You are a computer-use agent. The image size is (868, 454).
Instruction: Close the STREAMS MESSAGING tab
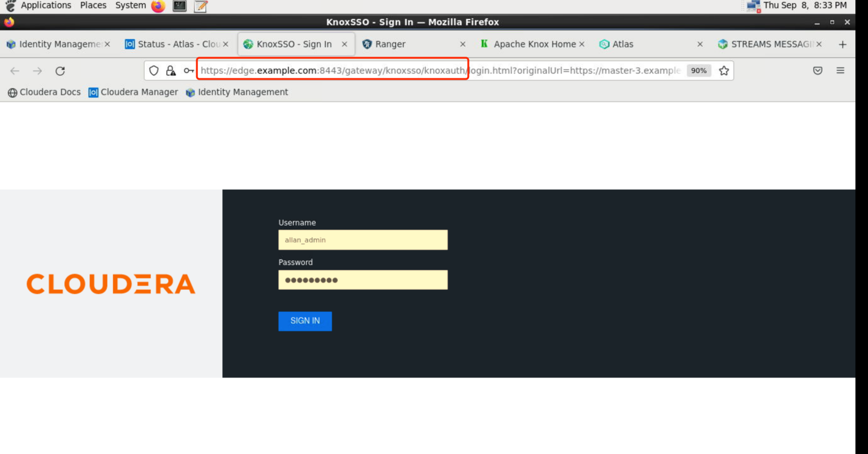coord(819,44)
